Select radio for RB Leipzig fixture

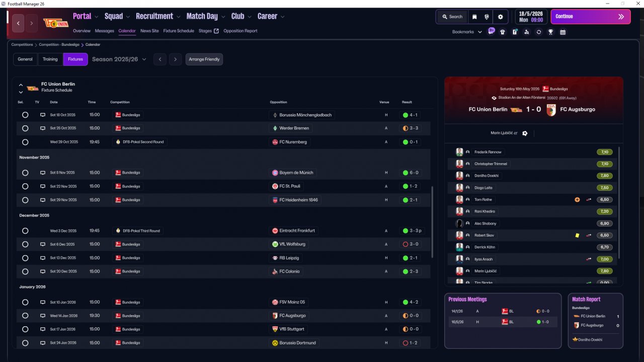(25, 258)
